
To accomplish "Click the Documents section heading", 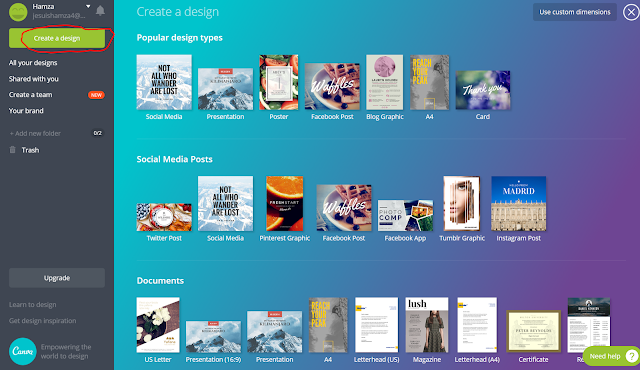I will click(160, 281).
